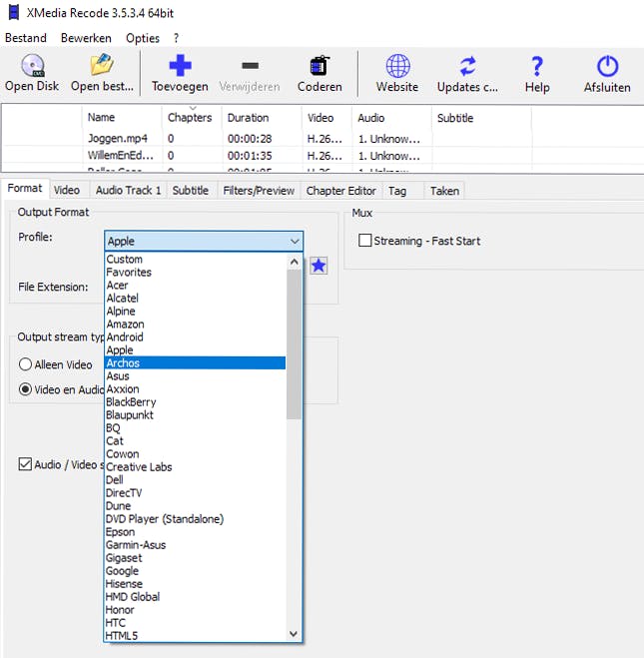The height and width of the screenshot is (658, 644).
Task: Toggle the Audio / Video checkbox
Action: coord(25,464)
